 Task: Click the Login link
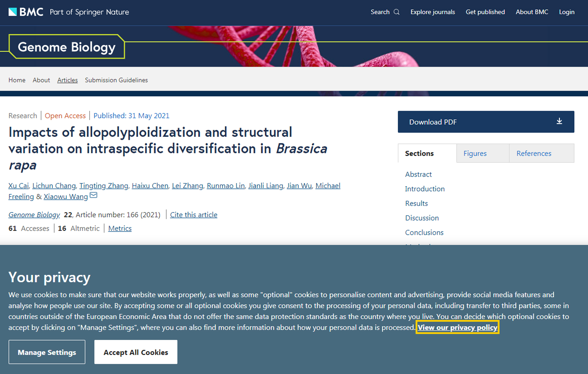pyautogui.click(x=566, y=12)
